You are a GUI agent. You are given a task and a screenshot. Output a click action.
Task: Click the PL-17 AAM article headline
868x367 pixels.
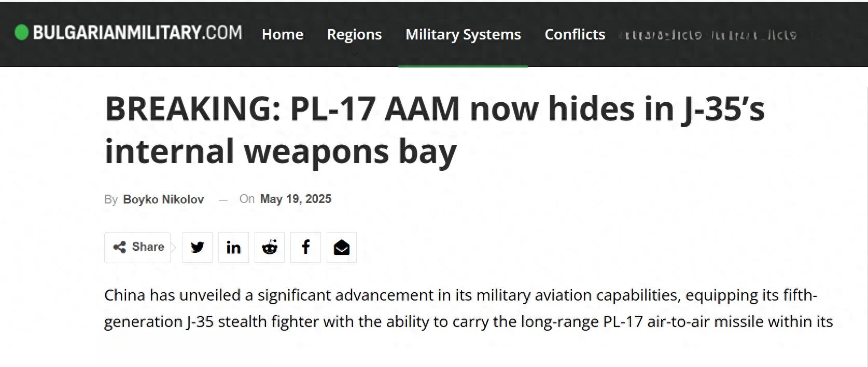435,130
